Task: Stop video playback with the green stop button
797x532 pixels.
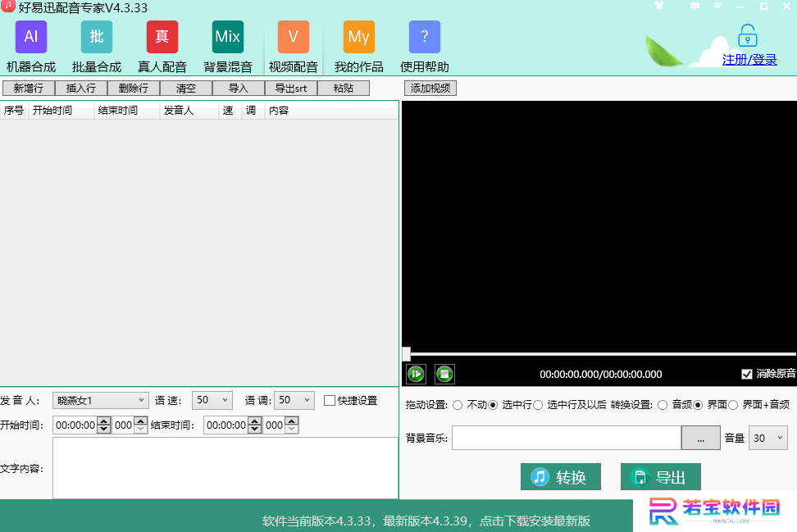Action: [444, 375]
